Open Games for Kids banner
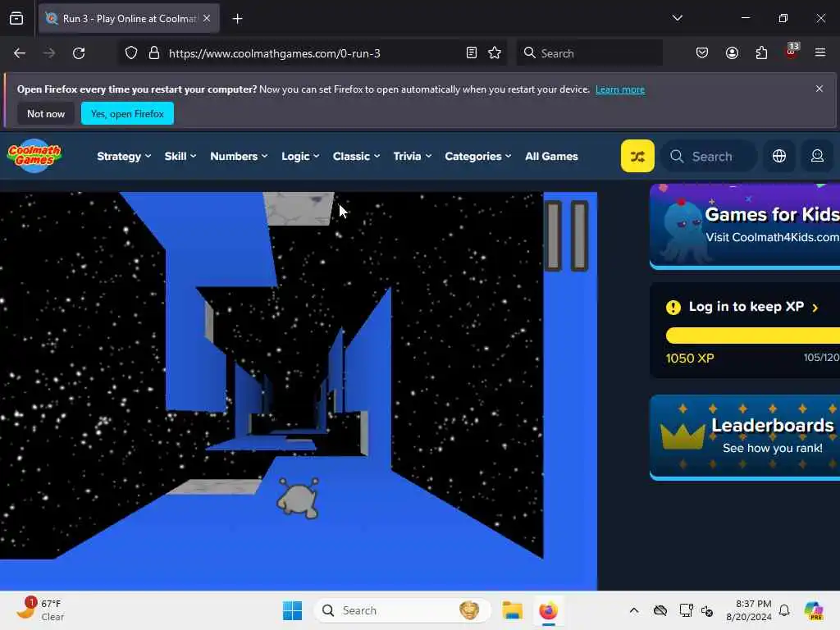The image size is (840, 630). click(745, 226)
